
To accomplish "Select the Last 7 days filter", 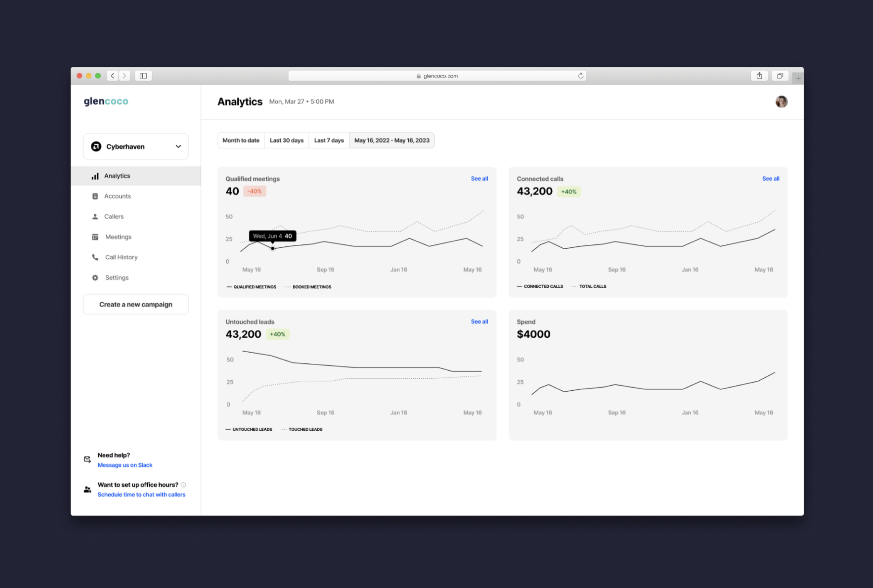I will [x=329, y=140].
